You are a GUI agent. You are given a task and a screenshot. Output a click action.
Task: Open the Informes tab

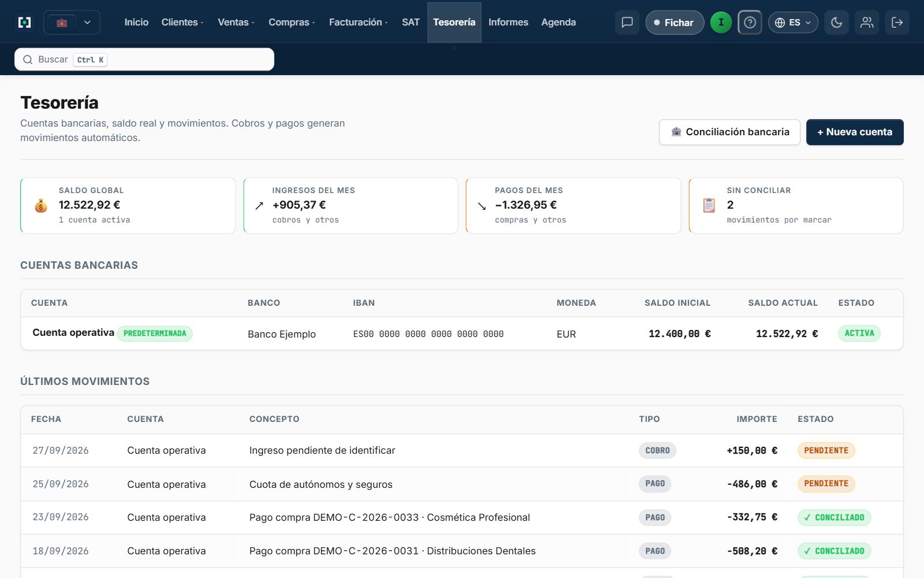point(508,23)
